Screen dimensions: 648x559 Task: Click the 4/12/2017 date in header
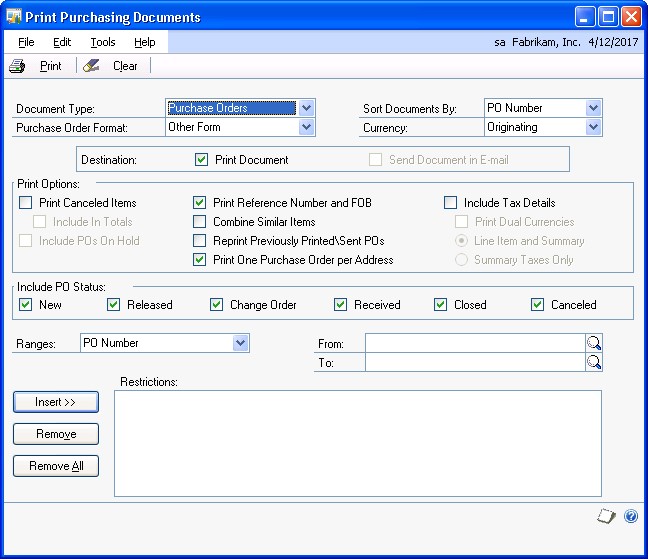(x=613, y=42)
